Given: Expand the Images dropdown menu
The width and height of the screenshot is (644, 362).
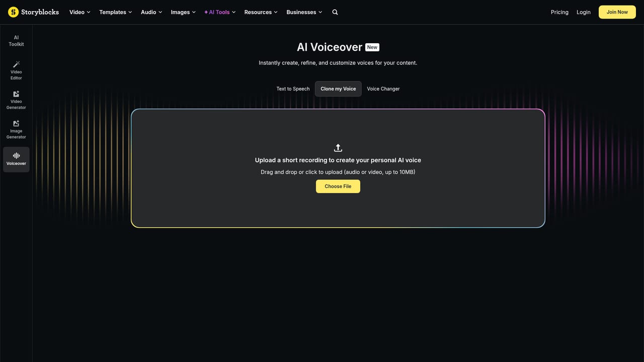Looking at the screenshot, I should click(x=183, y=12).
